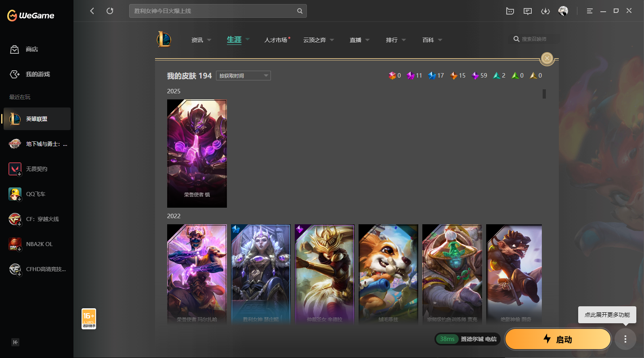
Task: Expand the 排行 dropdown arrow
Action: pyautogui.click(x=404, y=40)
